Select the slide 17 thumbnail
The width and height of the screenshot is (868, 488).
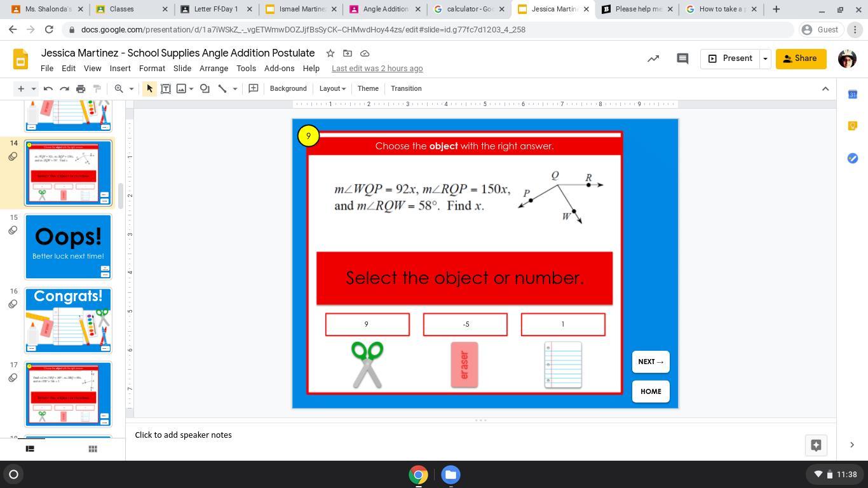pos(68,394)
